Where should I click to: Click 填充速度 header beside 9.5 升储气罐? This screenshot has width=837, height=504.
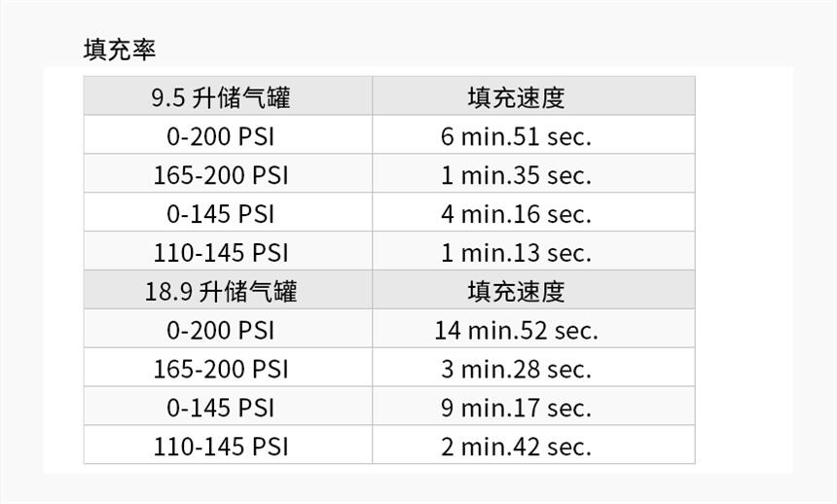pyautogui.click(x=516, y=97)
